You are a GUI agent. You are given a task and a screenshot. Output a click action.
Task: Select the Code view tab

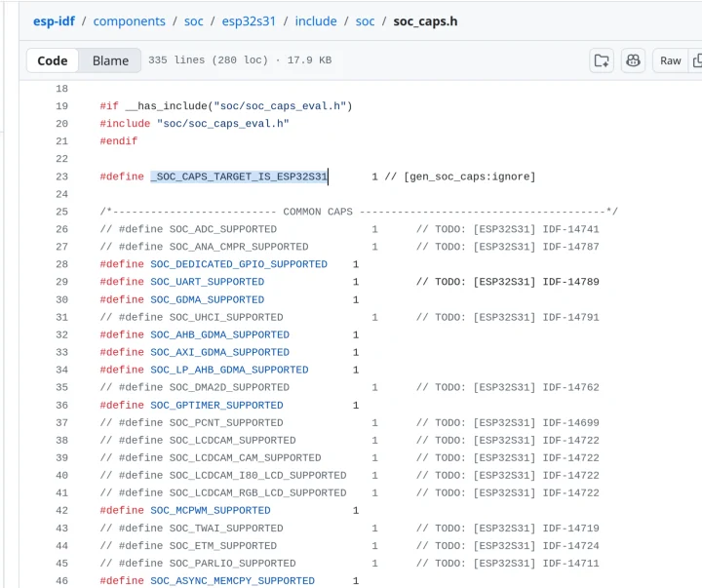click(53, 60)
